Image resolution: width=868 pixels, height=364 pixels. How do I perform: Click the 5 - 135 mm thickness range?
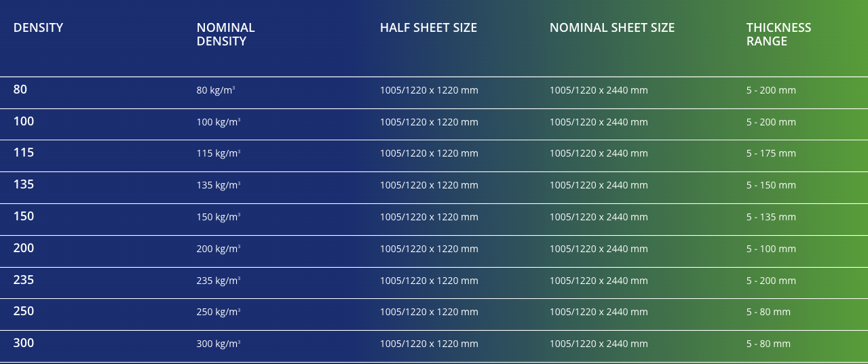coord(771,217)
